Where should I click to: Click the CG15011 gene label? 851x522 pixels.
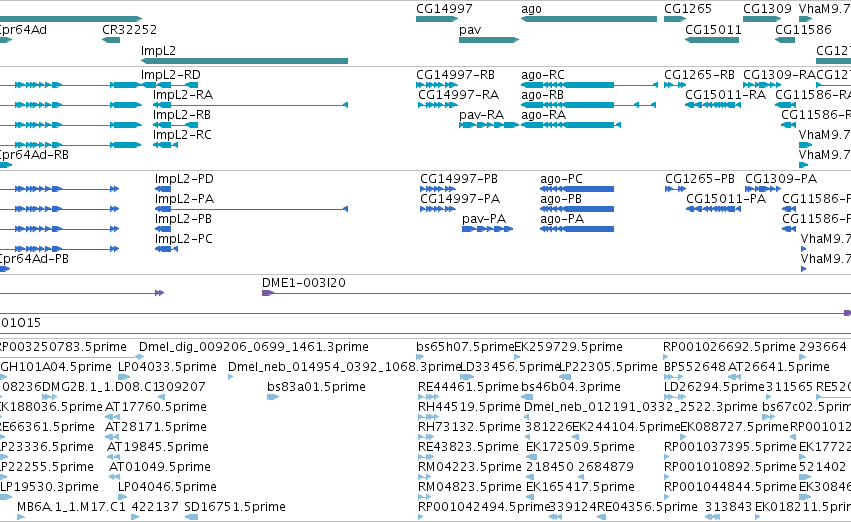(713, 30)
